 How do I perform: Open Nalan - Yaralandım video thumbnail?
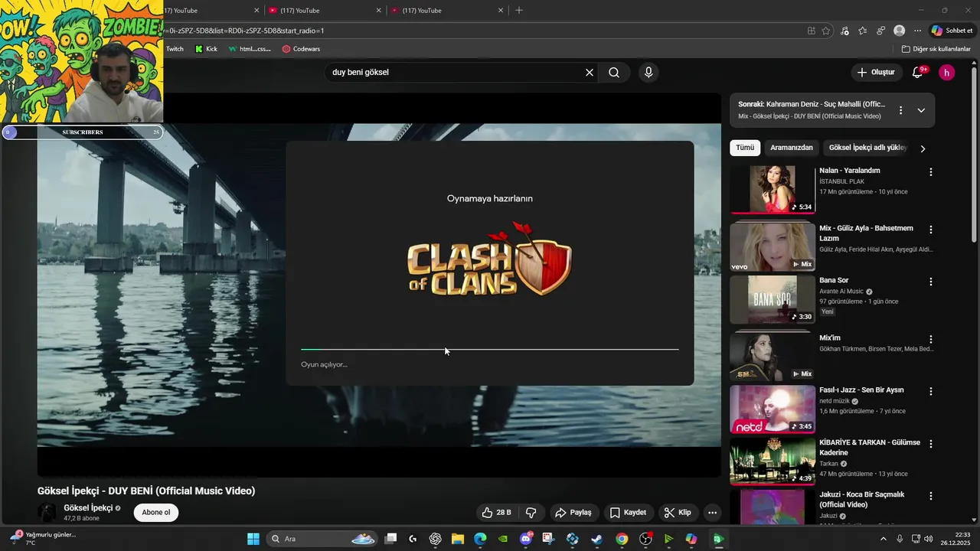pos(773,190)
